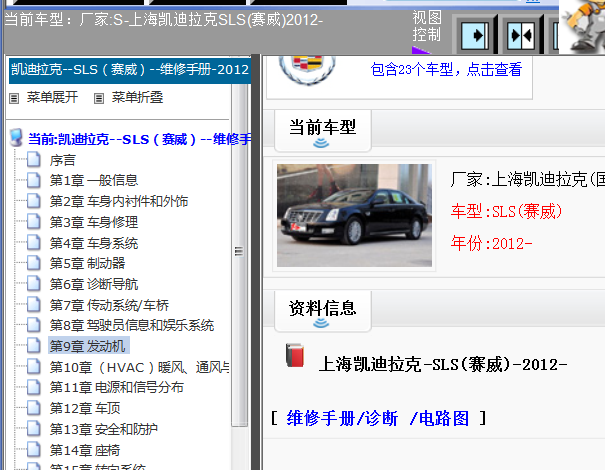Image resolution: width=605 pixels, height=470 pixels.
Task: Click the page icon next to 第3章 车身修理
Action: pos(34,221)
